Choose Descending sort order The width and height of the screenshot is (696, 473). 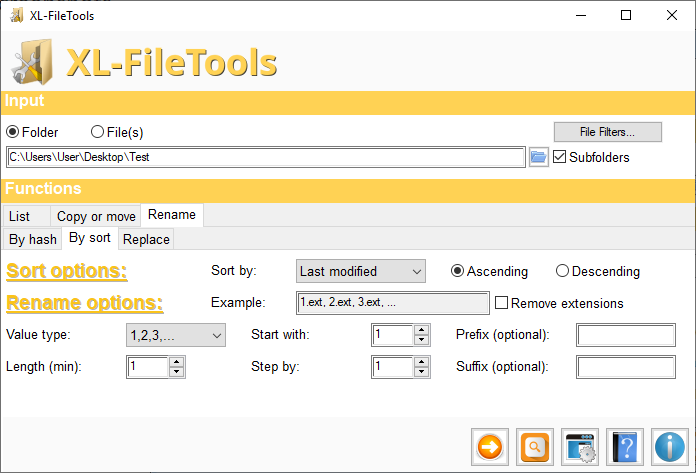pyautogui.click(x=562, y=271)
